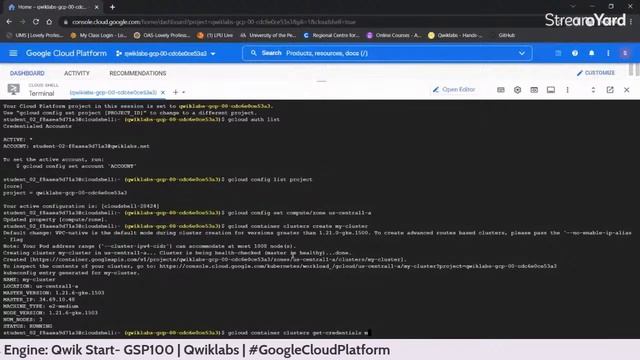Open the University of the Pe... bookmark
The height and width of the screenshot is (360, 640).
click(x=268, y=35)
